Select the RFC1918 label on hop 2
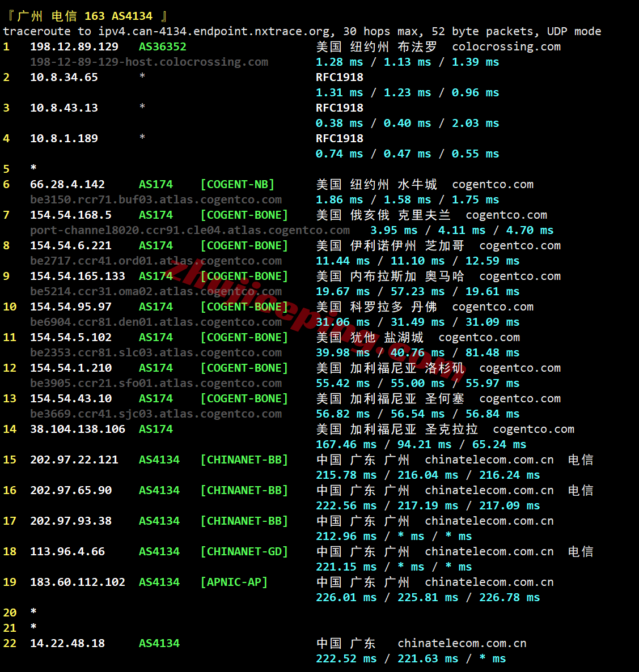The height and width of the screenshot is (672, 639). (337, 77)
